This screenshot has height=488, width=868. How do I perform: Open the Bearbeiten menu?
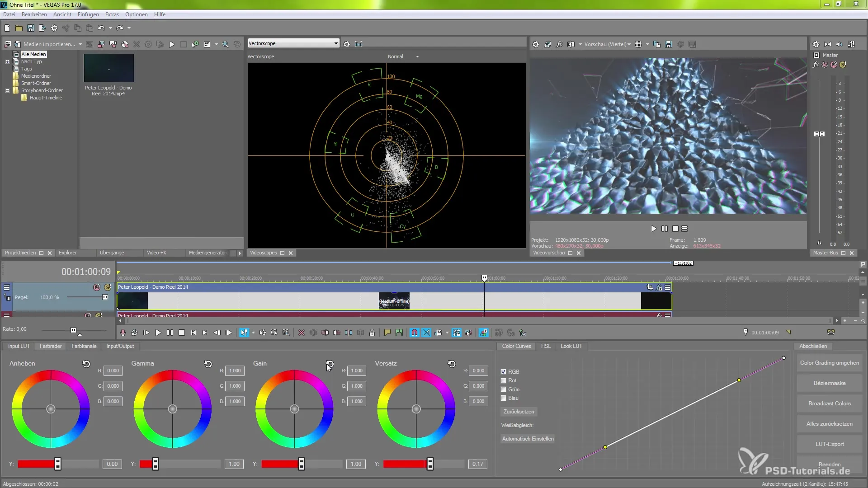pos(34,14)
